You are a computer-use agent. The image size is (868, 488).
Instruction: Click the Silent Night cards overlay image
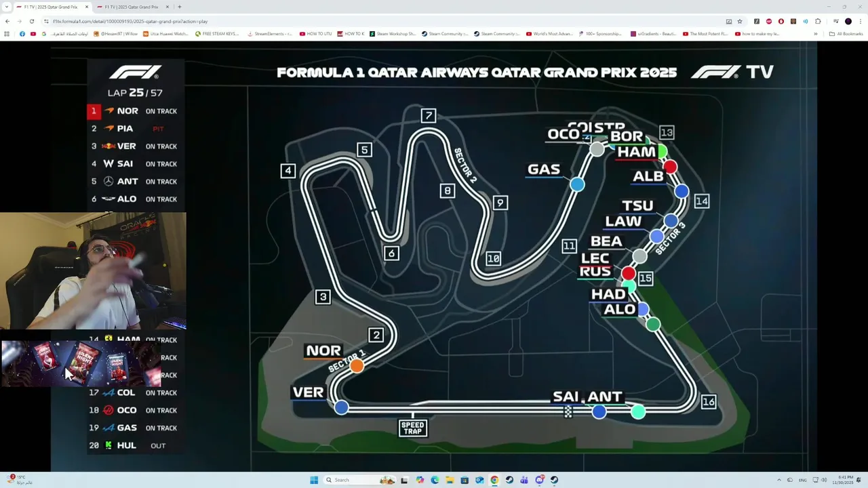pos(81,364)
